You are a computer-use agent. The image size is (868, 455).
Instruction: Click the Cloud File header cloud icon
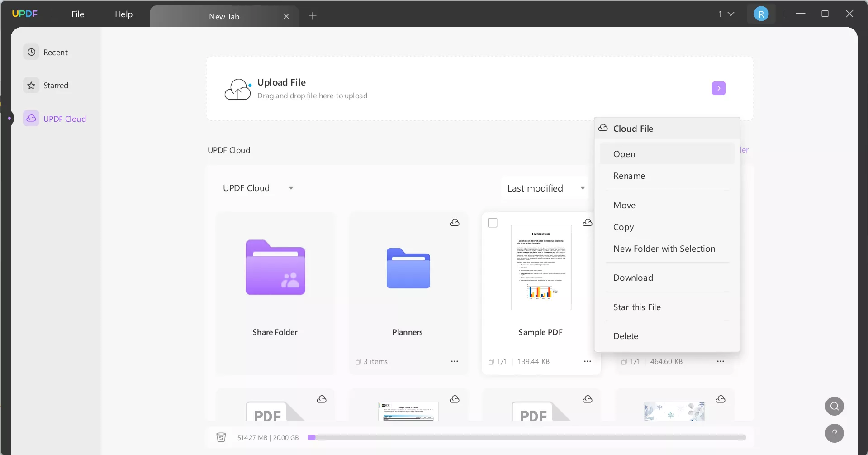click(x=603, y=128)
